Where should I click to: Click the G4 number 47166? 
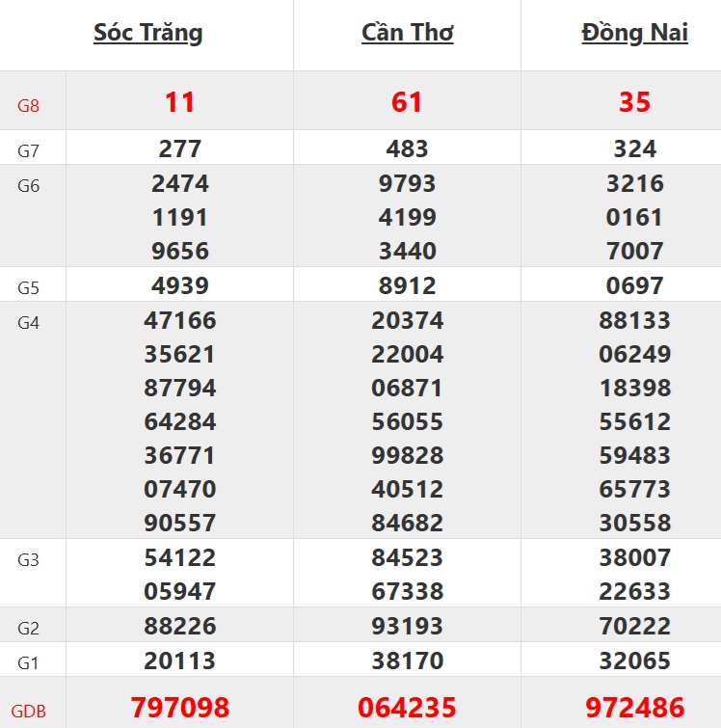click(180, 321)
